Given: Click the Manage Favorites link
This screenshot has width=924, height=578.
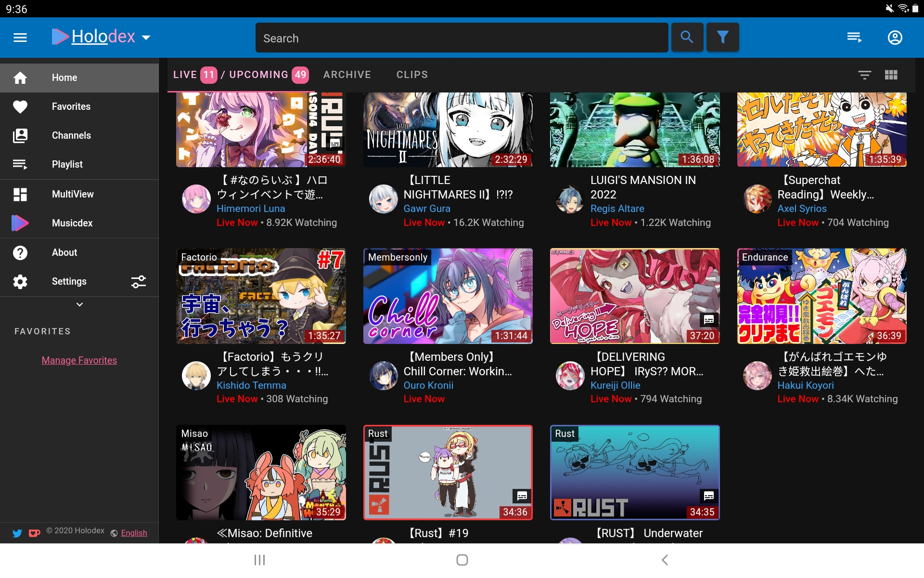Looking at the screenshot, I should tap(79, 360).
